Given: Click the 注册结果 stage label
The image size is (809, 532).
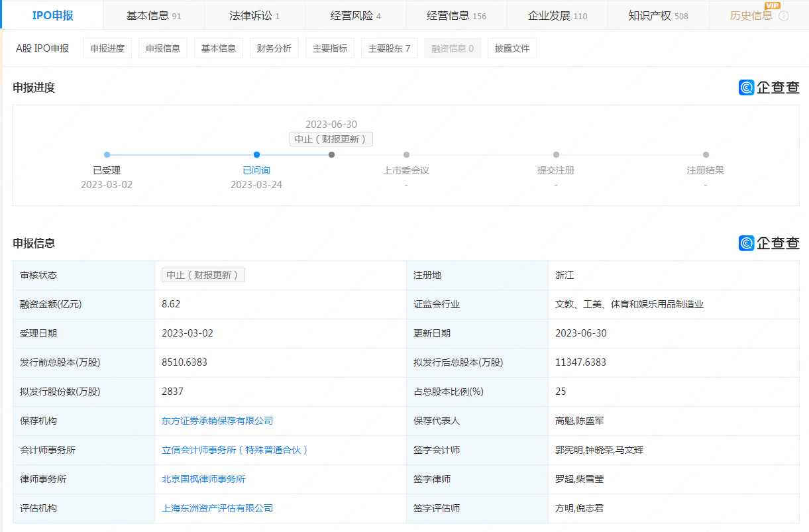Looking at the screenshot, I should (706, 170).
